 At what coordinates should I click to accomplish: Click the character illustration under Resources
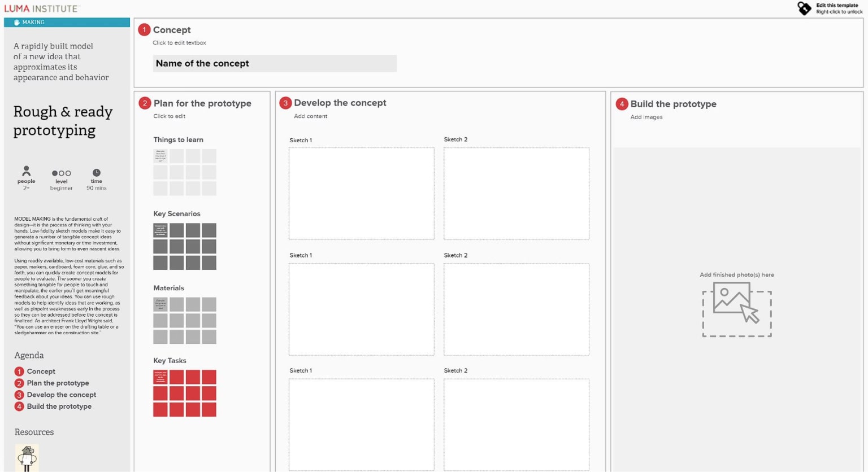26,458
